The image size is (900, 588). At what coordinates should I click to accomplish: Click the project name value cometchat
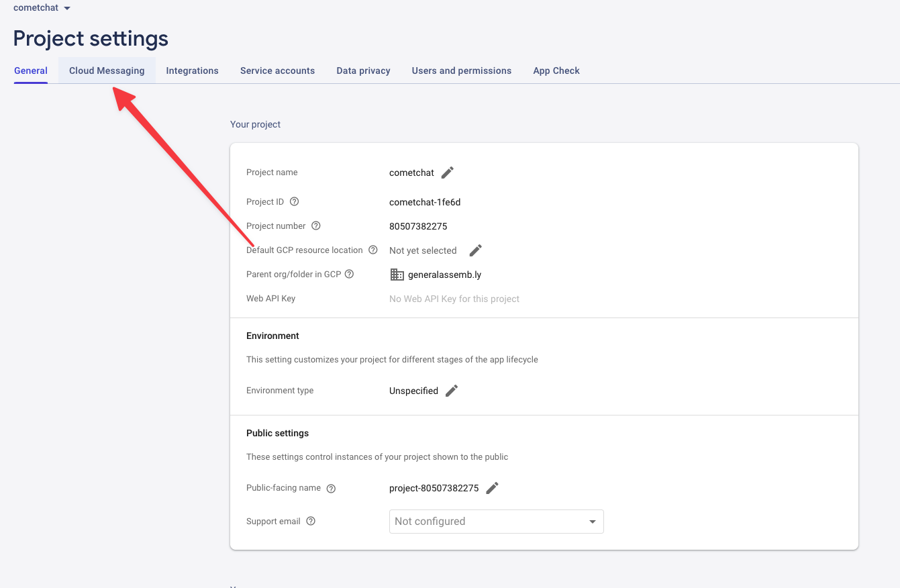pyautogui.click(x=411, y=173)
